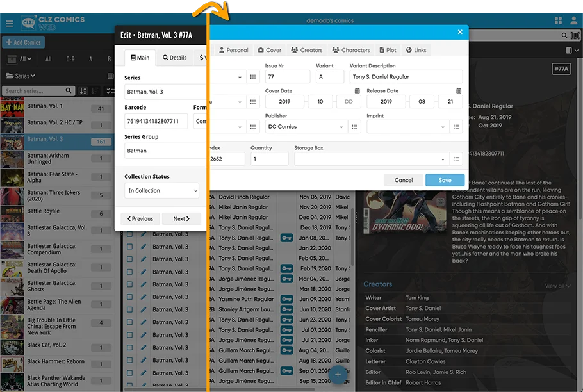Click the Previous button in Edit dialog

pos(140,219)
